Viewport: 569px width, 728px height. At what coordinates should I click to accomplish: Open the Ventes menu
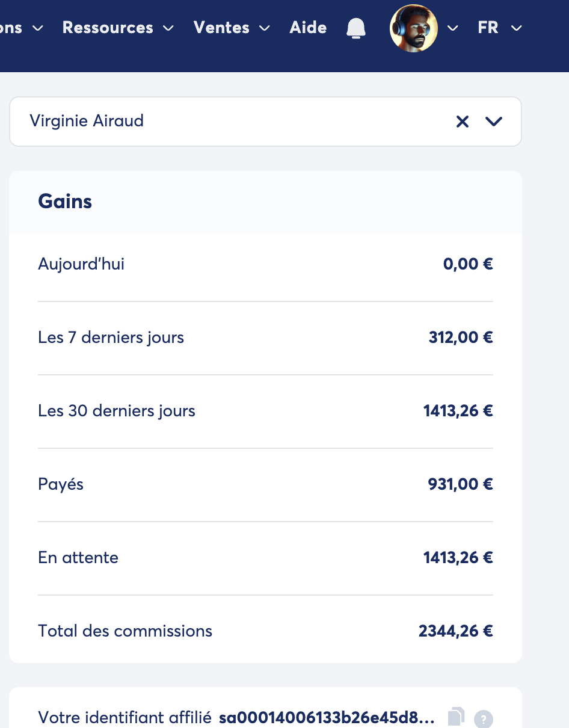pyautogui.click(x=232, y=28)
